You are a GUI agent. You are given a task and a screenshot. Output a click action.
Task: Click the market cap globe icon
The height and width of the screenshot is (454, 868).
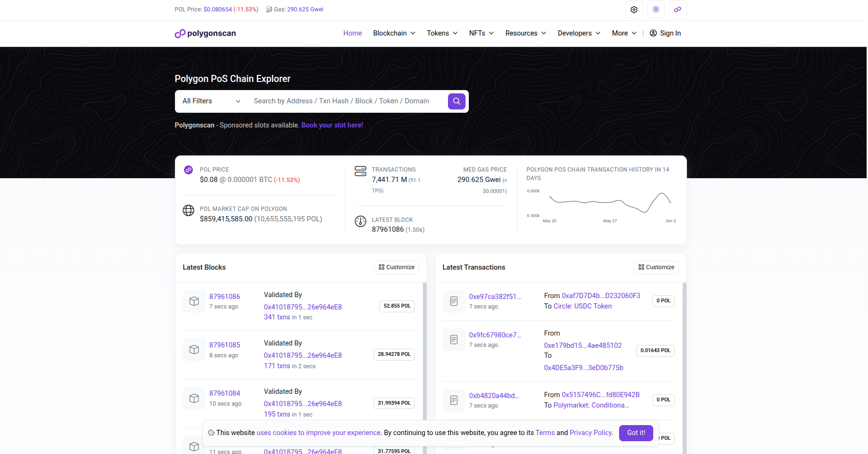tap(188, 210)
